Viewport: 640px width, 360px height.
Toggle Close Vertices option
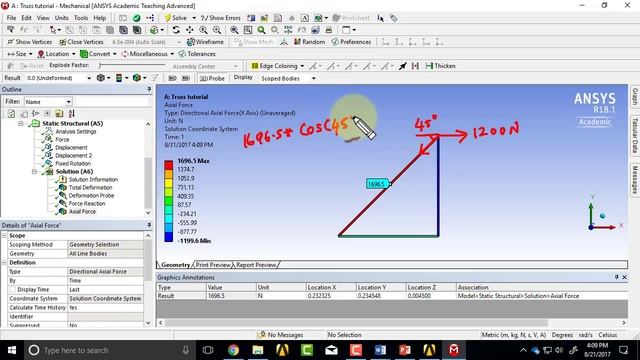tap(81, 42)
